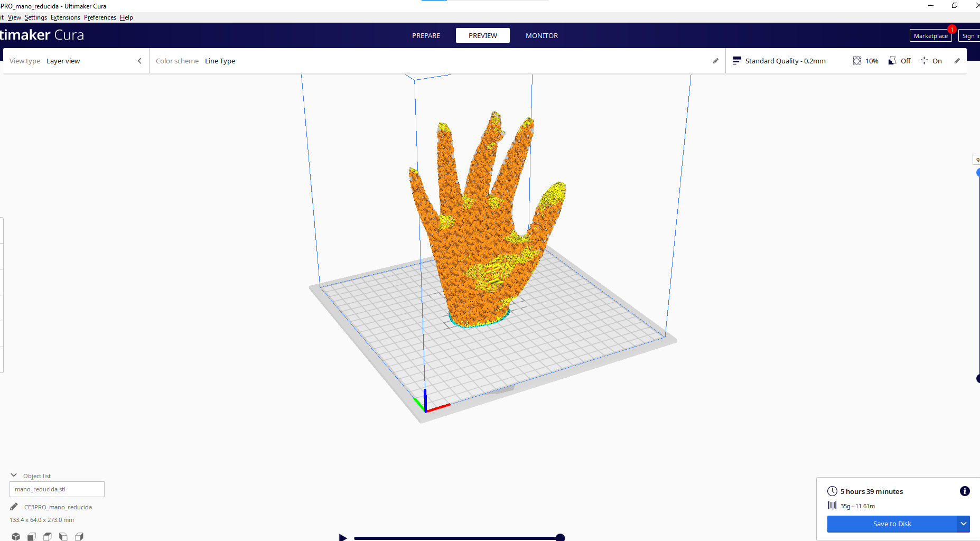Select the left side view cube icon
The width and height of the screenshot is (980, 541).
tap(63, 537)
